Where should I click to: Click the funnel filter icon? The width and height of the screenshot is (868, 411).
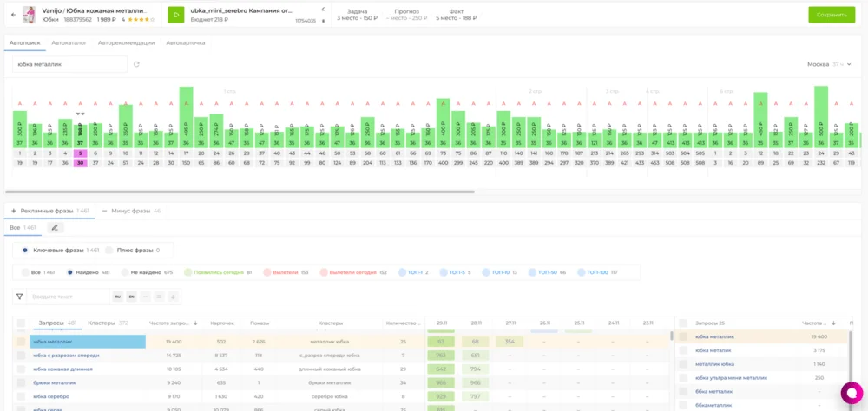coord(19,297)
